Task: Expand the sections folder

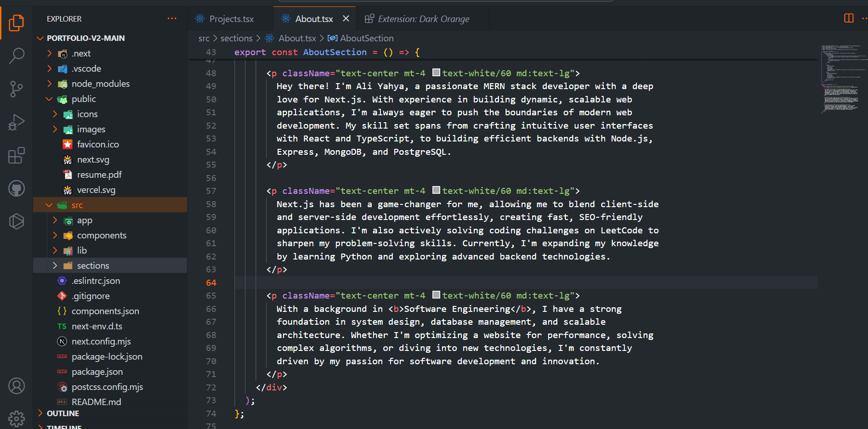Action: coord(55,266)
